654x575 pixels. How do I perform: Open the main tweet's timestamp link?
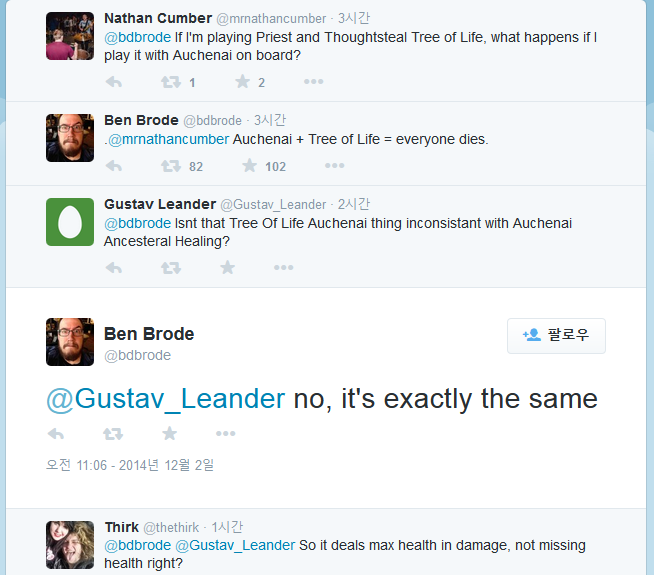130,465
